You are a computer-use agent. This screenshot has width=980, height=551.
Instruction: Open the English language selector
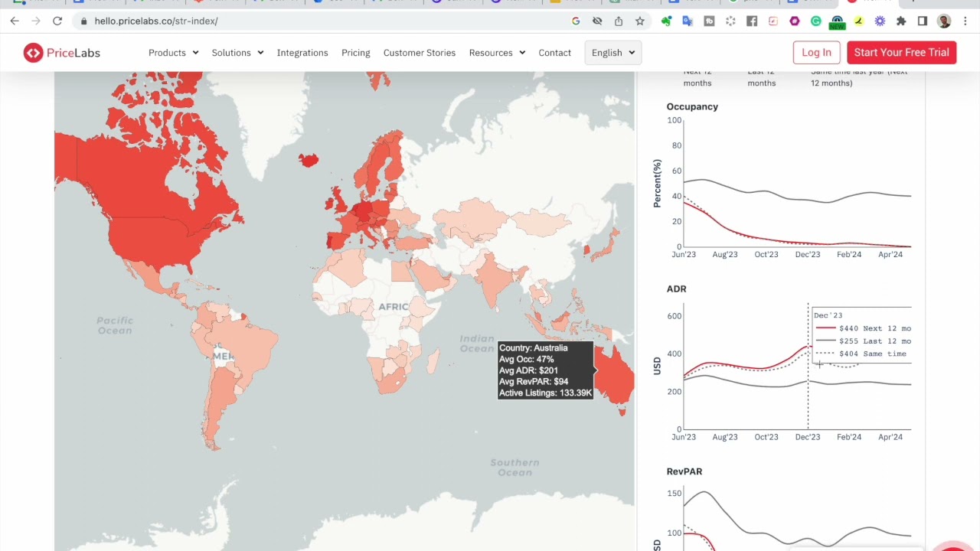click(x=613, y=53)
